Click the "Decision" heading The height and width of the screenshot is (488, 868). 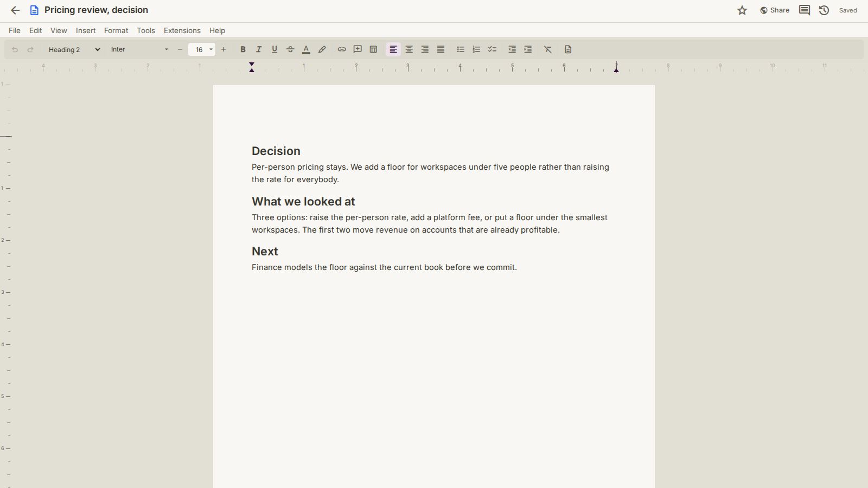point(276,151)
